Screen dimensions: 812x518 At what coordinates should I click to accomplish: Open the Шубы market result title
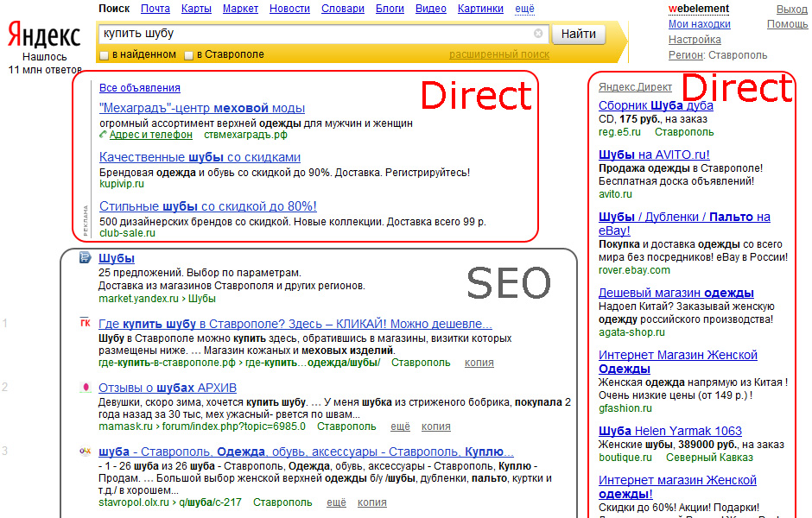tap(117, 258)
